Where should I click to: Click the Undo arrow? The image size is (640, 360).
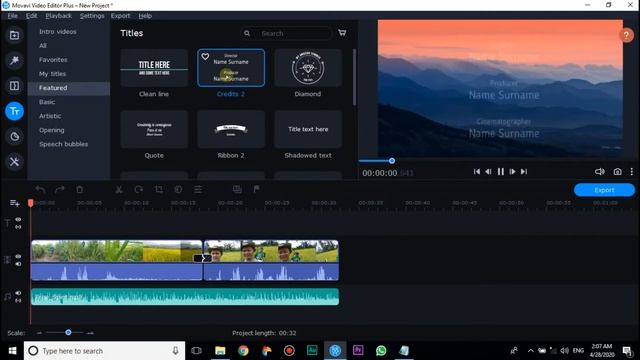(40, 189)
